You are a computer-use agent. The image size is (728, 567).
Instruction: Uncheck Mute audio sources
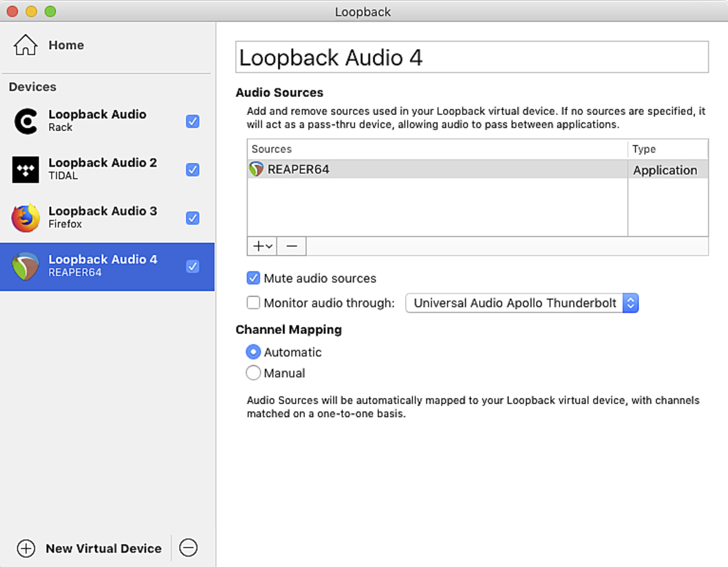(x=253, y=279)
